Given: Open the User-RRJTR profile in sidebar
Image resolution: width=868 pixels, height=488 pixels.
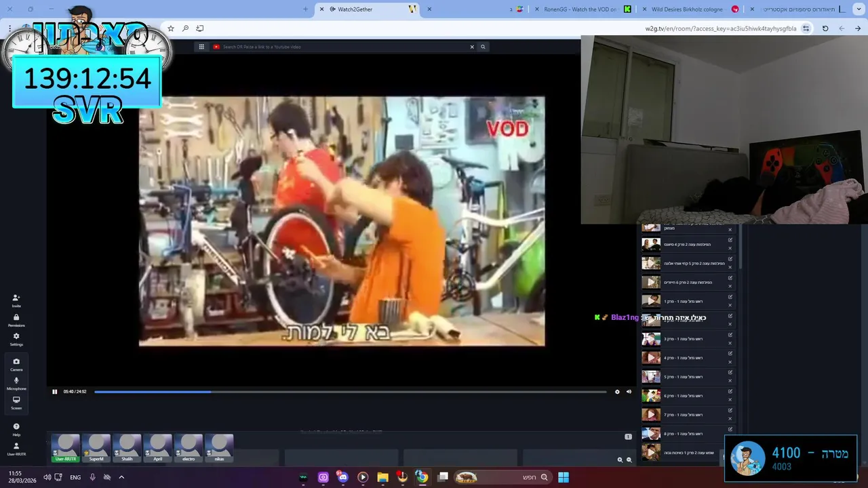Looking at the screenshot, I should (x=16, y=449).
